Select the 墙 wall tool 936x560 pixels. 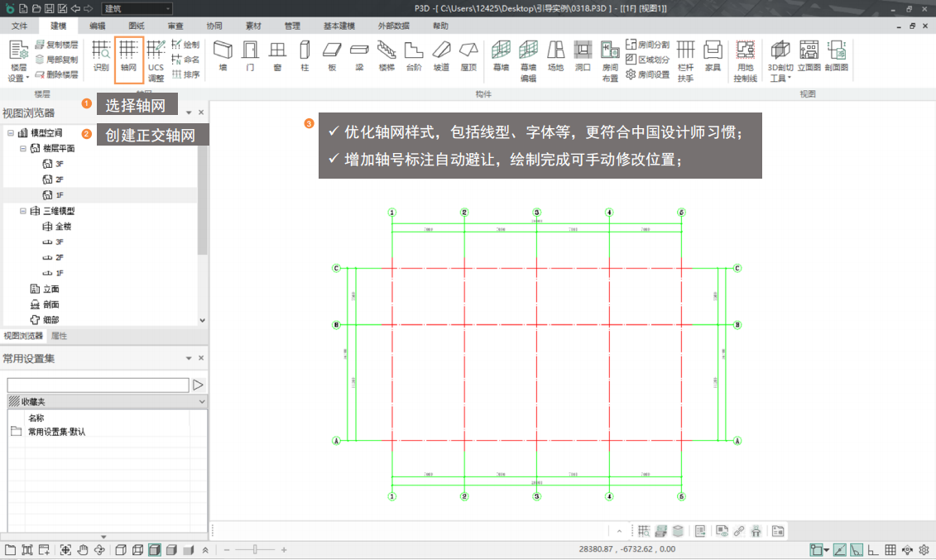pos(222,55)
